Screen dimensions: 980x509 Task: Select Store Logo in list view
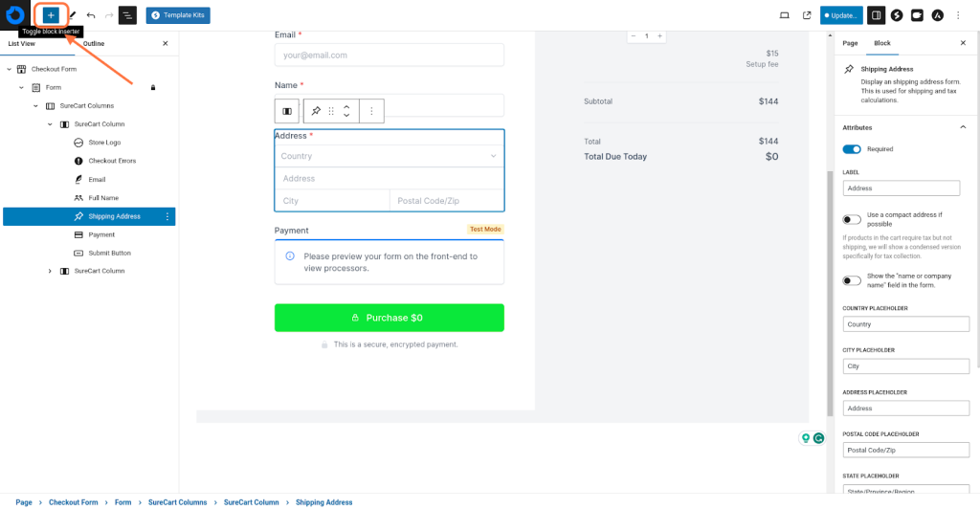104,143
